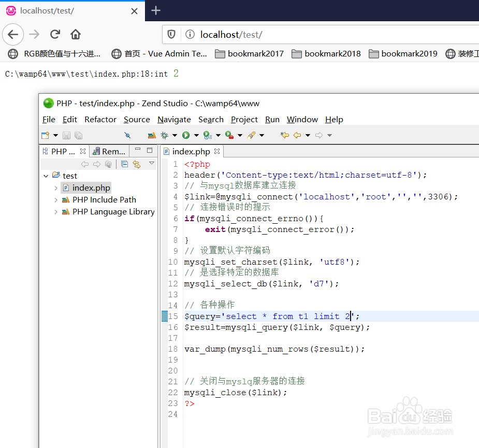Open the Vue Admin bookmark
479x448 pixels.
pyautogui.click(x=159, y=54)
